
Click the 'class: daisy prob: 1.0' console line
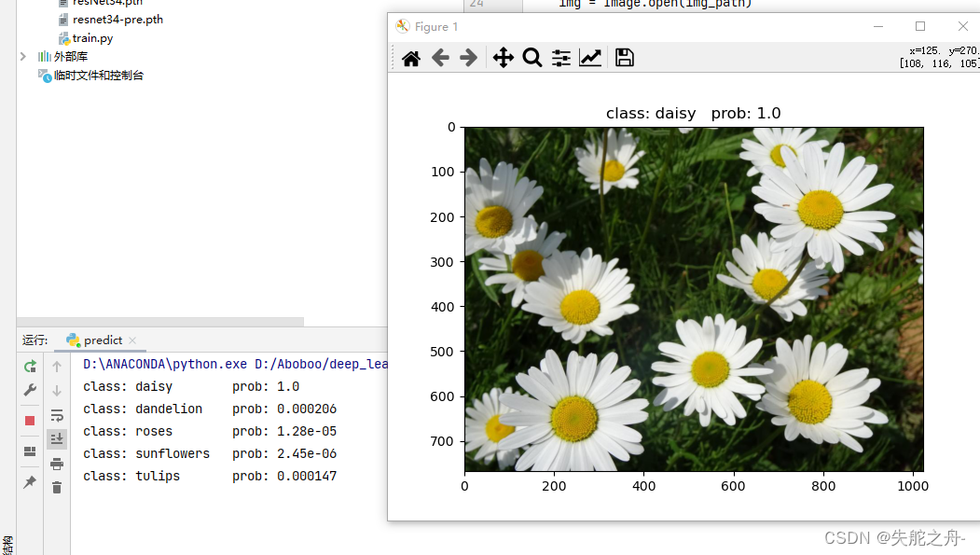pyautogui.click(x=191, y=386)
